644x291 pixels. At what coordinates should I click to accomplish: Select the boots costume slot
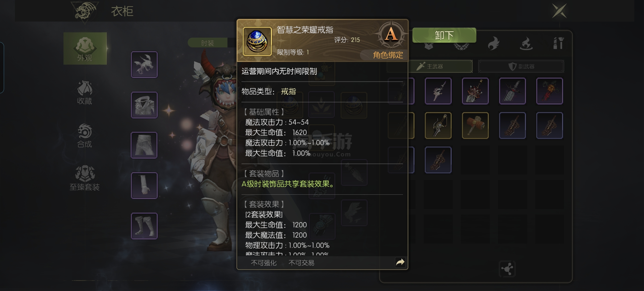[x=144, y=226]
